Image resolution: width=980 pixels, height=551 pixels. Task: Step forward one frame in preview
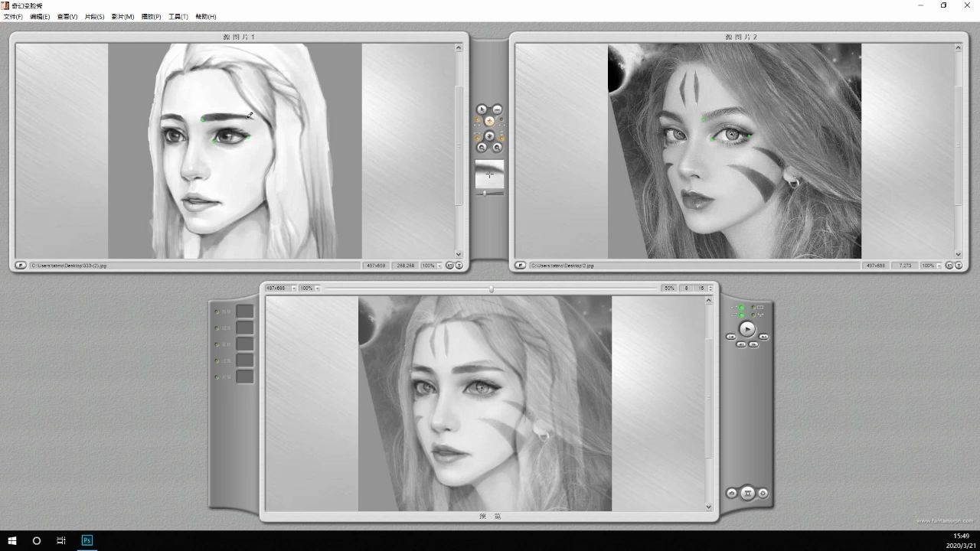click(x=753, y=344)
